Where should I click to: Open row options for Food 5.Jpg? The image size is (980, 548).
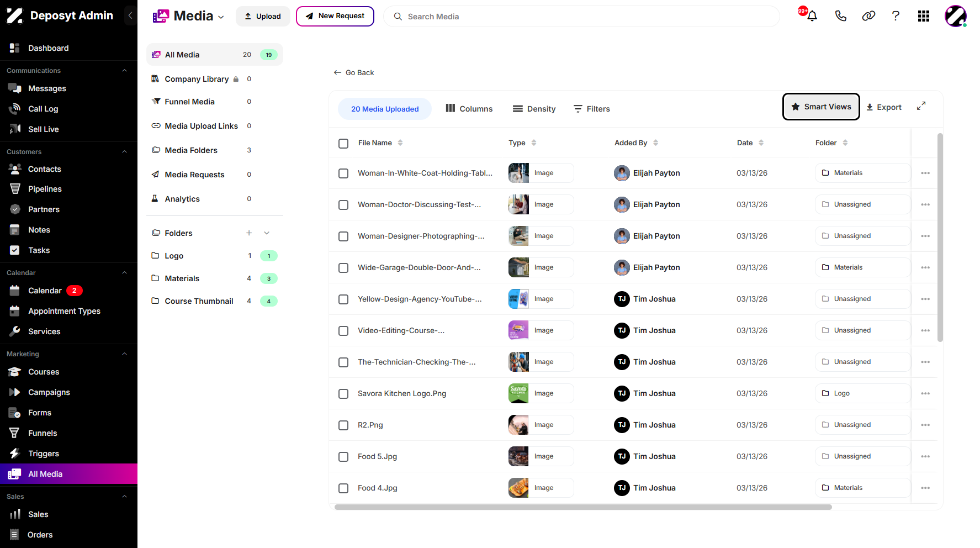click(x=925, y=456)
